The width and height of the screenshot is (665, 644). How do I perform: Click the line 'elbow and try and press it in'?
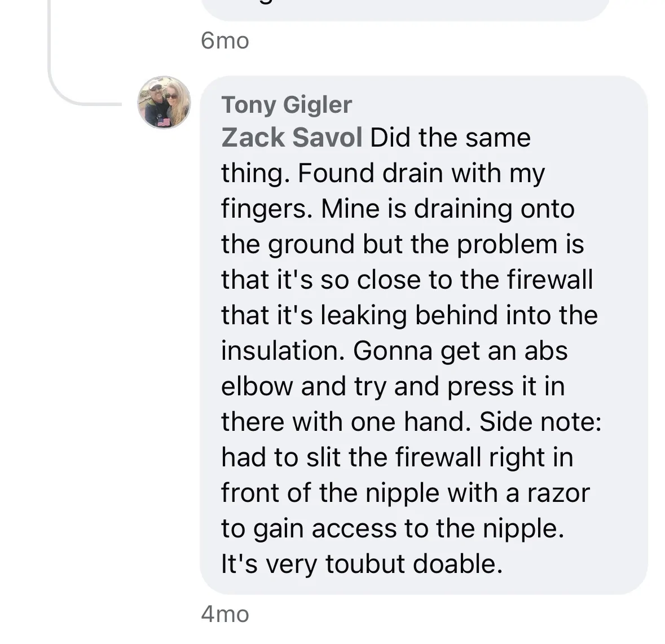pos(393,386)
